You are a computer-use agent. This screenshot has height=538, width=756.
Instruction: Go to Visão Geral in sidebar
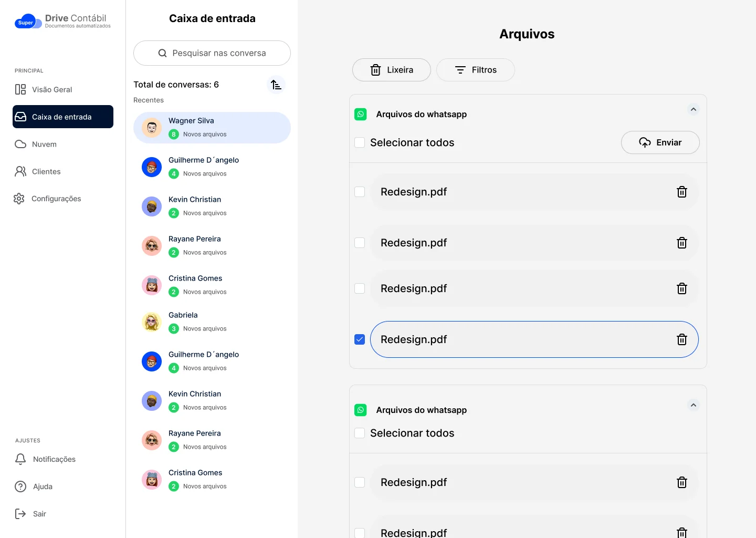click(x=51, y=90)
